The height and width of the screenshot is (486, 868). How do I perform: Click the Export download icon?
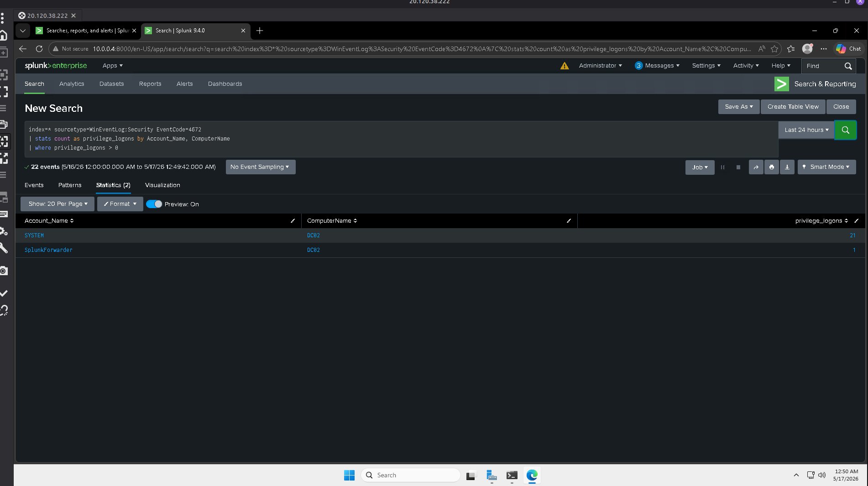787,167
